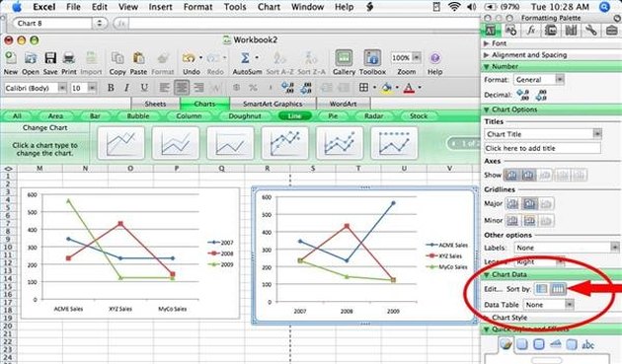This screenshot has width=622, height=364.
Task: Click the 'Click here to add title' field
Action: tap(542, 148)
